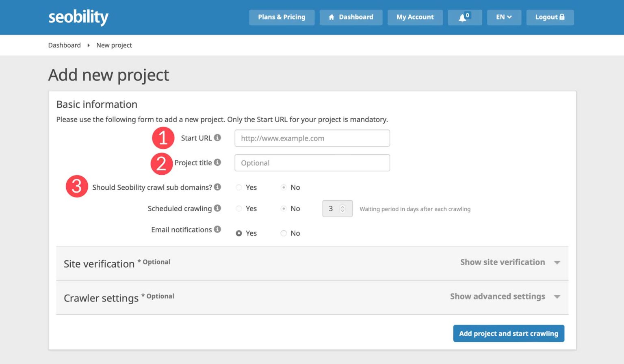The image size is (624, 364).
Task: Select No for Email notifications
Action: pos(284,233)
